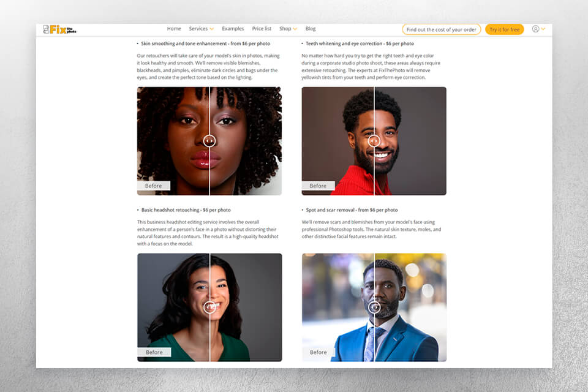Click the Try it for free button
The image size is (588, 392).
coord(504,29)
